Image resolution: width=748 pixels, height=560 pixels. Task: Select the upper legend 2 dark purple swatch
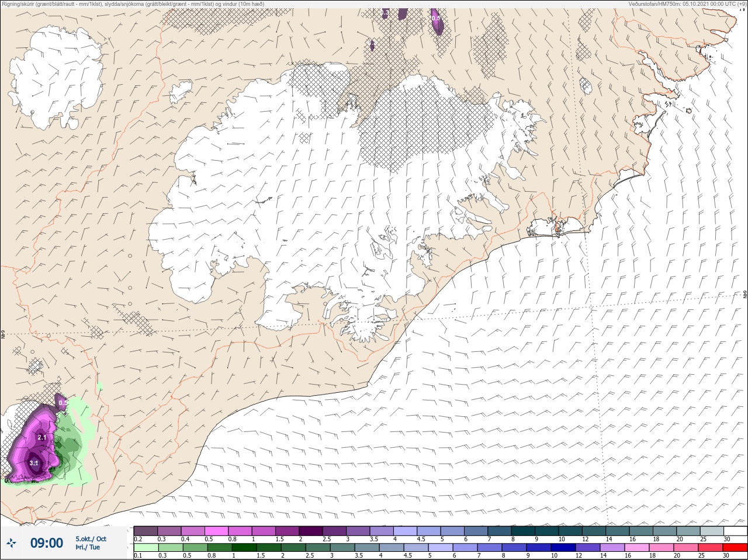[x=311, y=531]
